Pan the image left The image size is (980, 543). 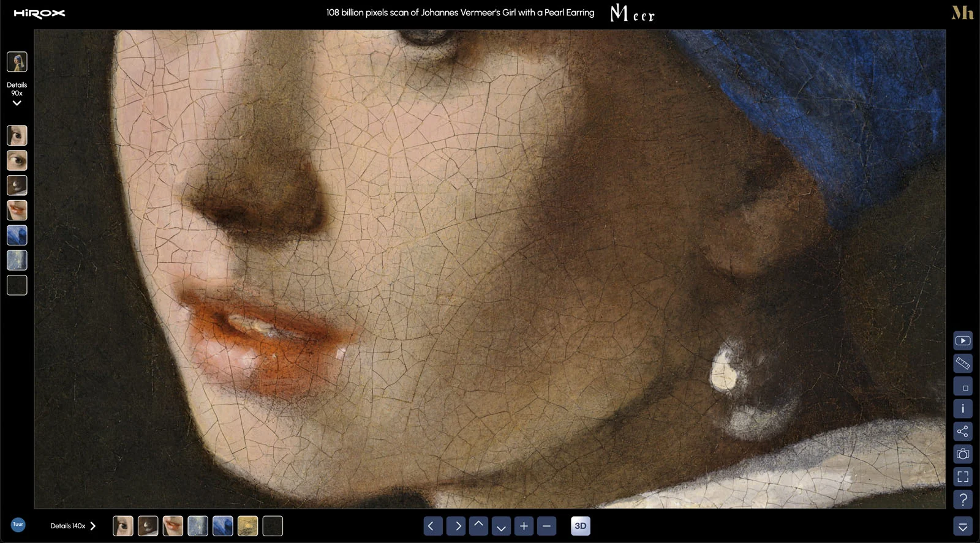[433, 526]
